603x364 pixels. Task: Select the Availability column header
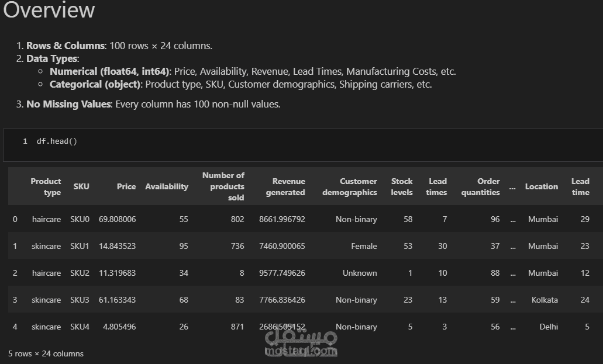pyautogui.click(x=167, y=187)
